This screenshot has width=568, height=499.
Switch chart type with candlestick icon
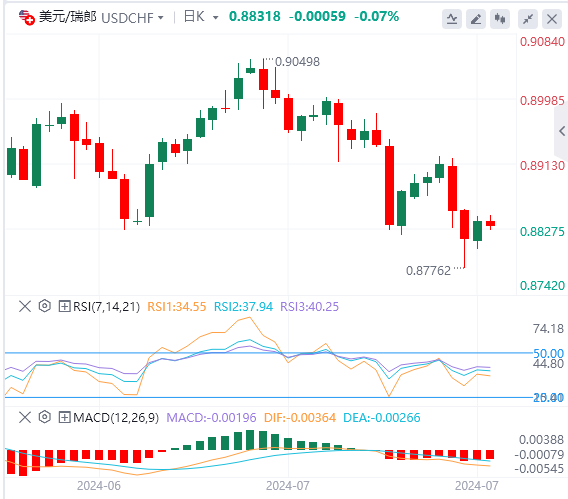tap(500, 19)
